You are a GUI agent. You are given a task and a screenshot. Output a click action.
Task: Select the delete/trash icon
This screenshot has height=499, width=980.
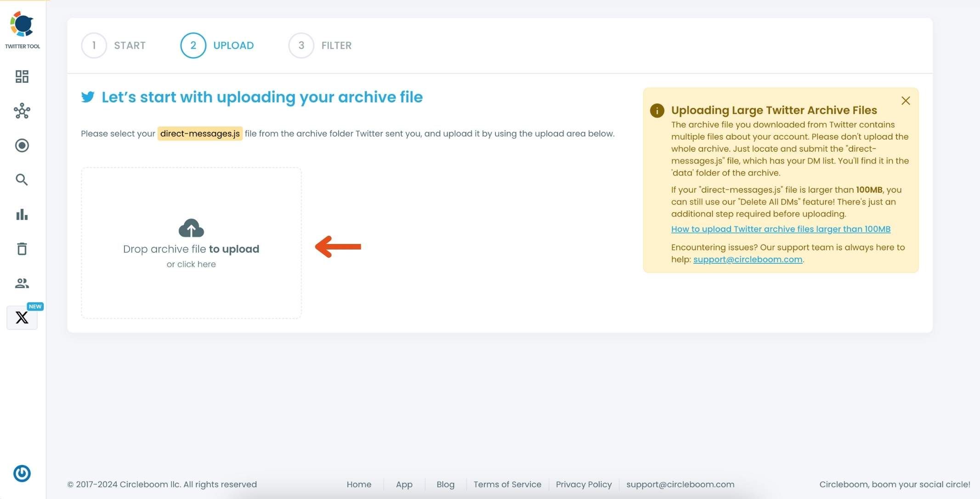[22, 249]
